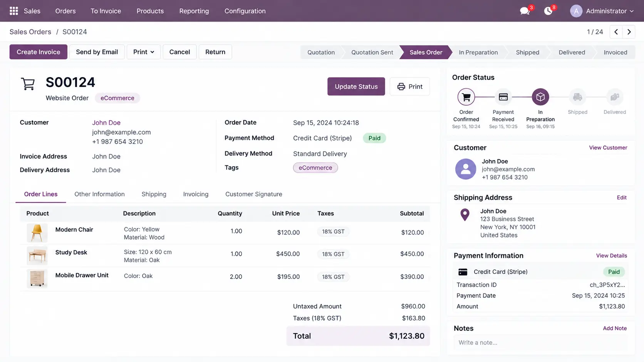Image resolution: width=644 pixels, height=362 pixels.
Task: Open the messages chat bubble icon
Action: [x=525, y=11]
